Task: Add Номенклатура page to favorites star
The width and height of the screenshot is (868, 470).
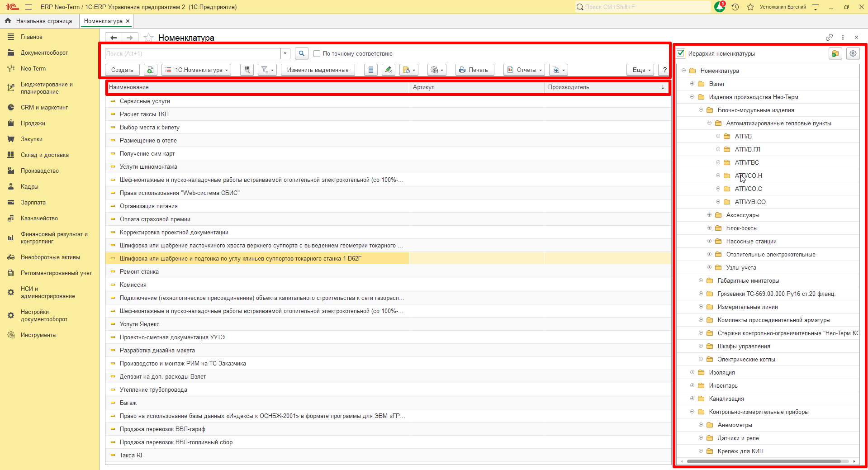Action: [x=148, y=38]
